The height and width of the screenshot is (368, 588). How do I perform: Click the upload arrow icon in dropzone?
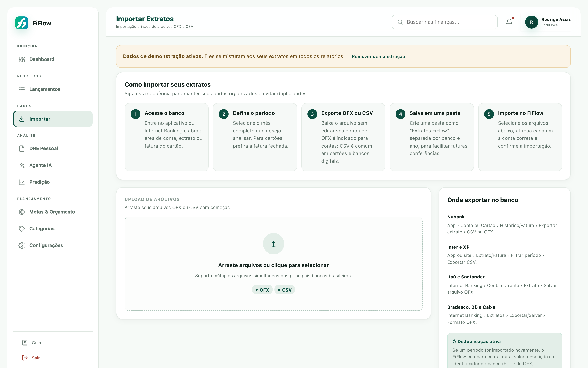click(274, 244)
